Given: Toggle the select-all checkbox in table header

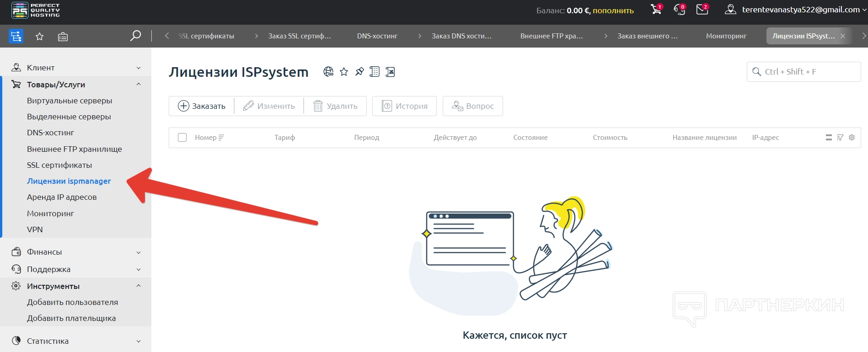Looking at the screenshot, I should (182, 138).
